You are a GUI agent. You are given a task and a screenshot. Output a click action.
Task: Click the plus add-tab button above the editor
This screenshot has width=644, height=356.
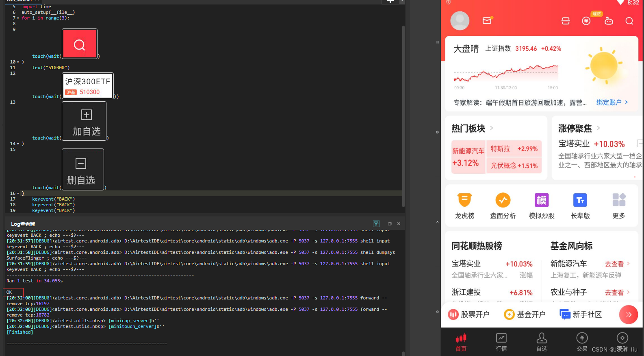[390, 2]
